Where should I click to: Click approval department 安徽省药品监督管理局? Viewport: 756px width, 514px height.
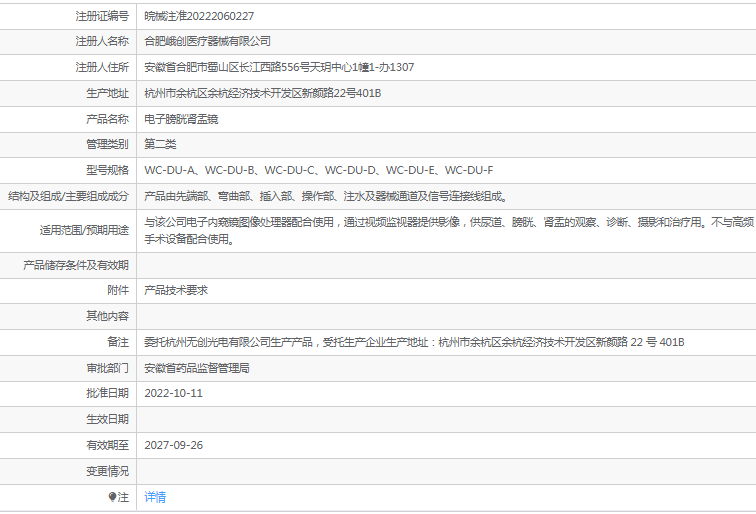click(197, 368)
